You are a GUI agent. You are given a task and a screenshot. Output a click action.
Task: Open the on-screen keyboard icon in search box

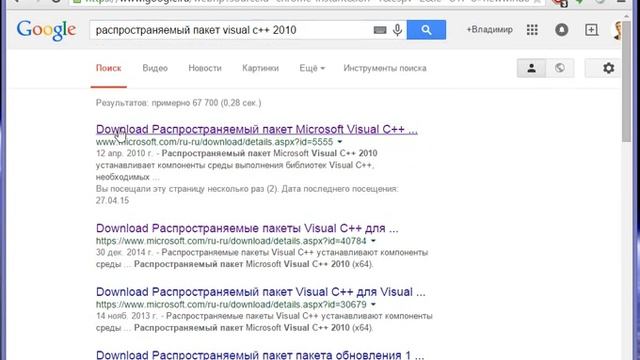[x=380, y=30]
